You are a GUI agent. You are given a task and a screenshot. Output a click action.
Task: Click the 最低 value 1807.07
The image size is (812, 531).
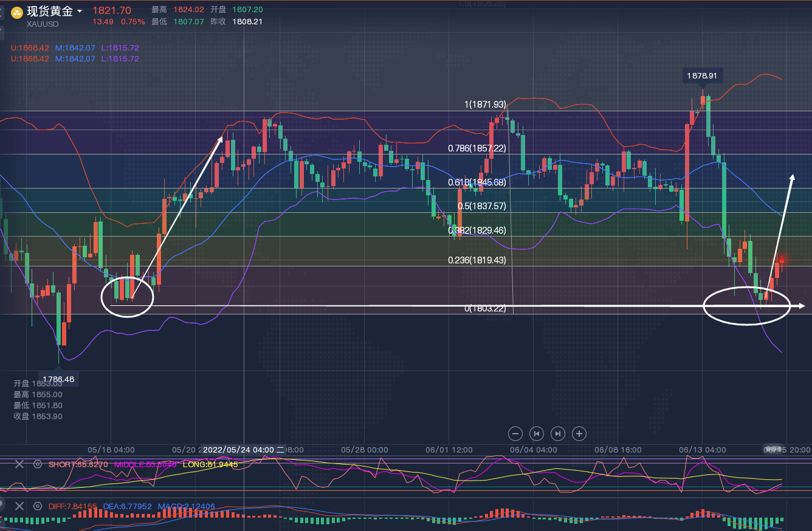(188, 21)
